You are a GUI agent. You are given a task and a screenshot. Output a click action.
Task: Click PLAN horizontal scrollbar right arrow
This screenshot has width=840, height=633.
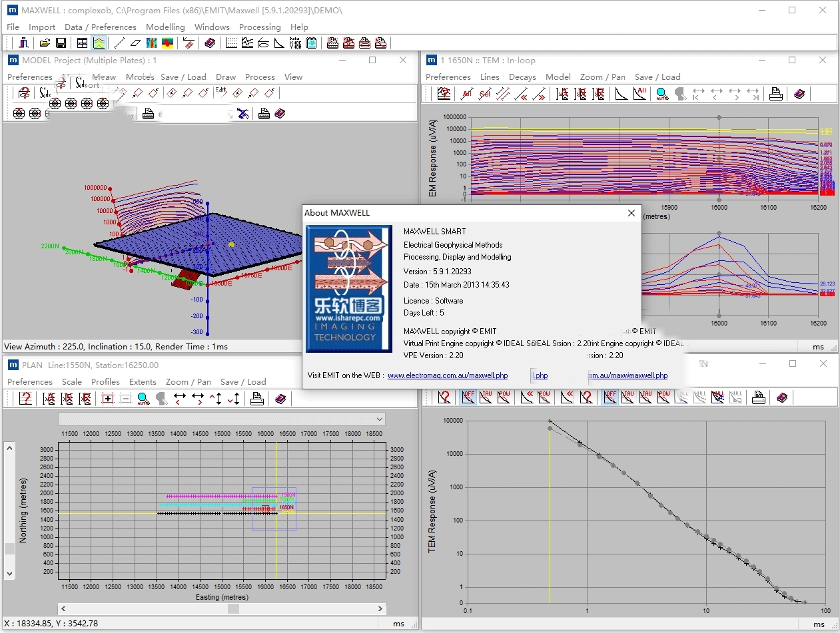380,608
